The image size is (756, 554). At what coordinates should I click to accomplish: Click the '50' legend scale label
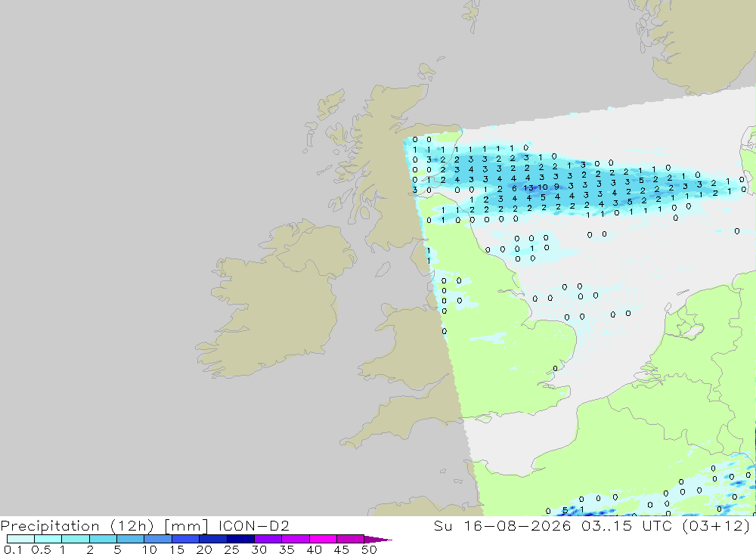click(369, 549)
